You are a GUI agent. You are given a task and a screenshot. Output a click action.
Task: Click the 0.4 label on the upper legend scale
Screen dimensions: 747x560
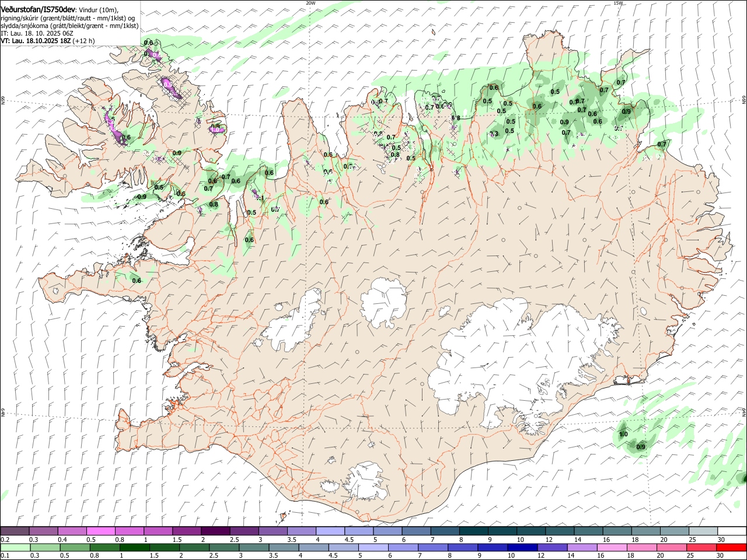click(x=62, y=540)
